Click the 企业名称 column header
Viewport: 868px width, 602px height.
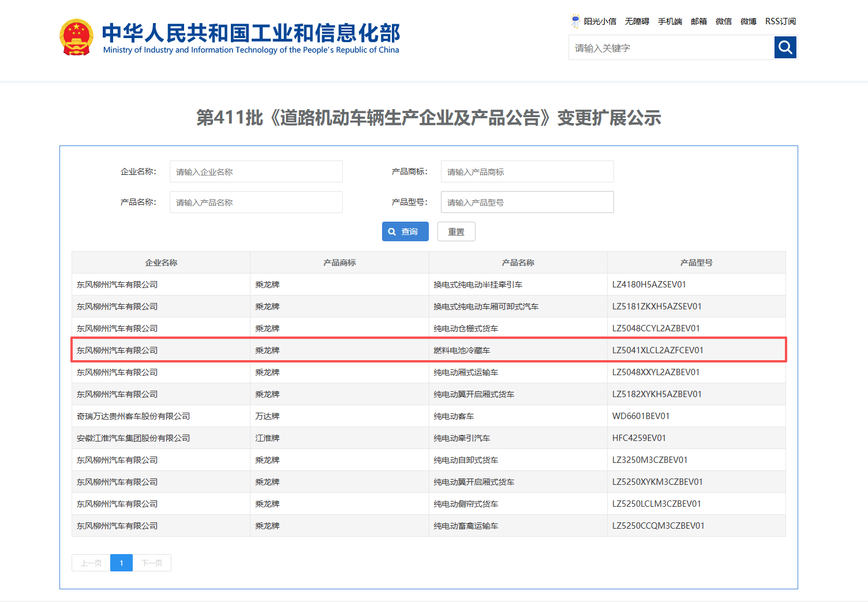[161, 263]
